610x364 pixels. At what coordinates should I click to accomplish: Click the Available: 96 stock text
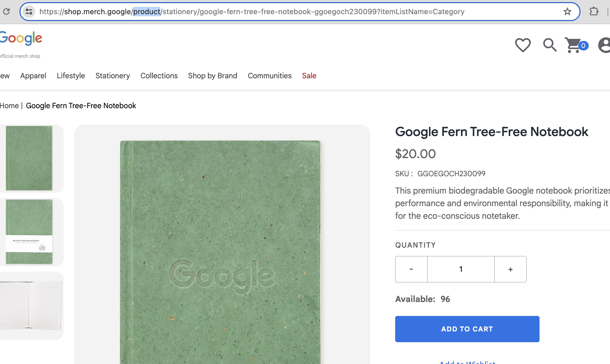tap(423, 299)
